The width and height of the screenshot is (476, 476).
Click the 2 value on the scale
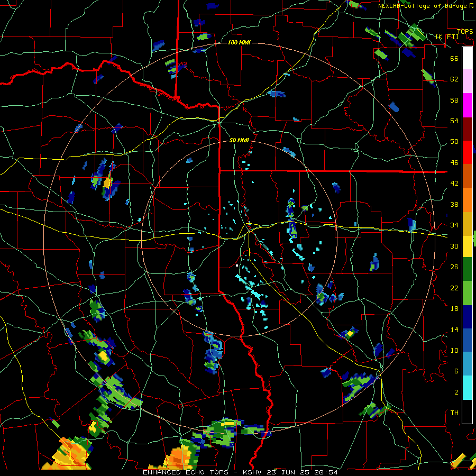[456, 392]
